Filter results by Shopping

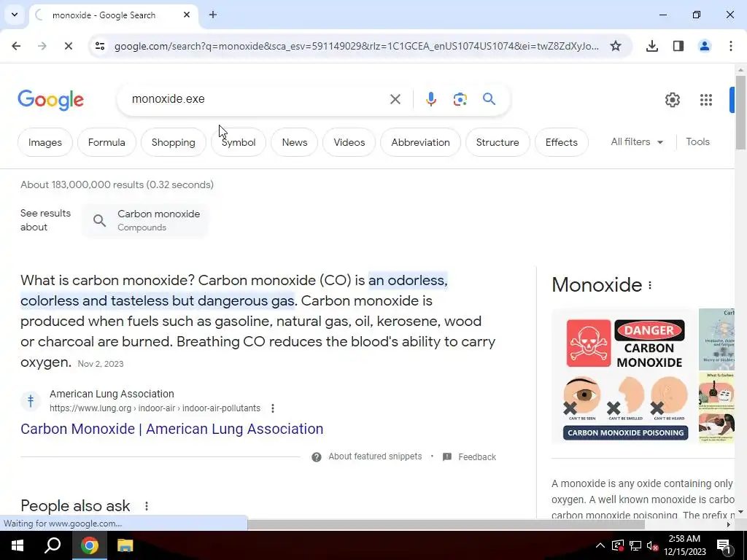pyautogui.click(x=174, y=142)
